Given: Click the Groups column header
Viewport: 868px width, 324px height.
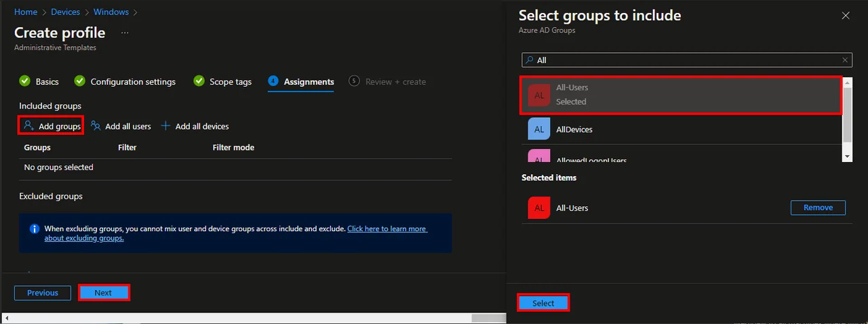Looking at the screenshot, I should pos(37,147).
